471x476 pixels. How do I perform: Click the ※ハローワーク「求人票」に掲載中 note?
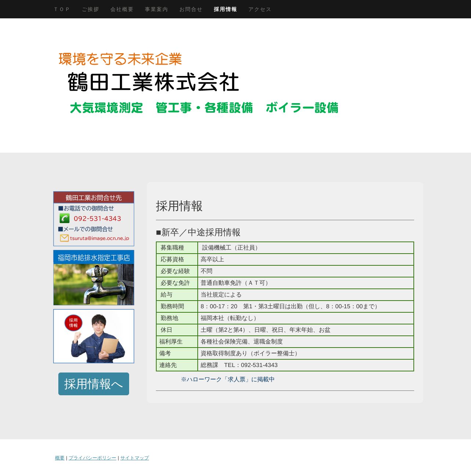tap(227, 379)
